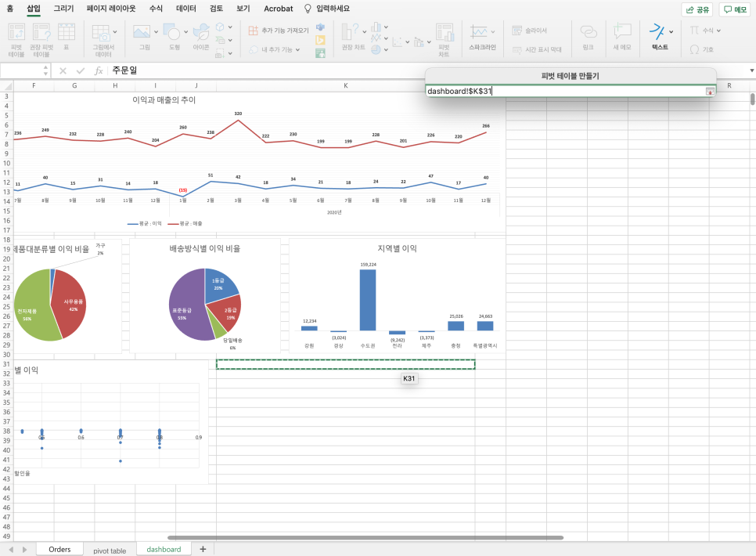Click the 권장 피벗 테이블 icon

click(41, 32)
